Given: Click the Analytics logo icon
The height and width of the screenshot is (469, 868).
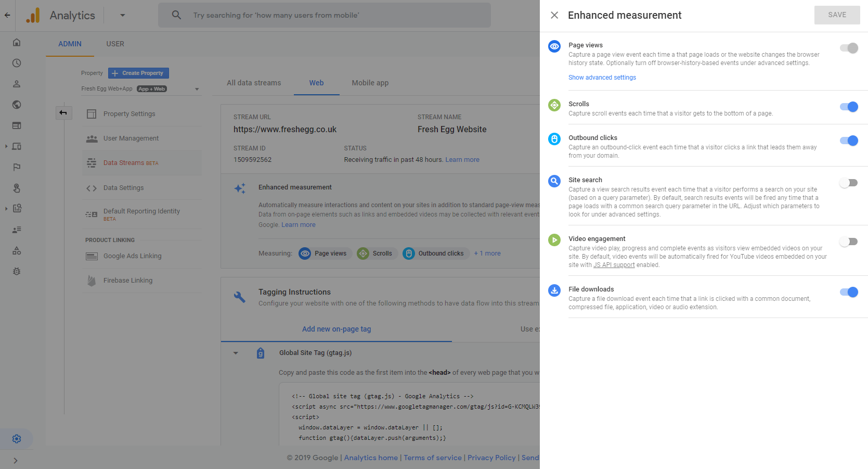Looking at the screenshot, I should click(x=33, y=16).
